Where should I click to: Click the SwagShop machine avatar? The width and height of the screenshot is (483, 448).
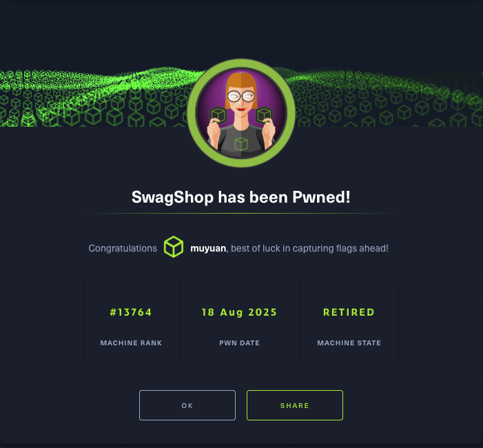(241, 113)
